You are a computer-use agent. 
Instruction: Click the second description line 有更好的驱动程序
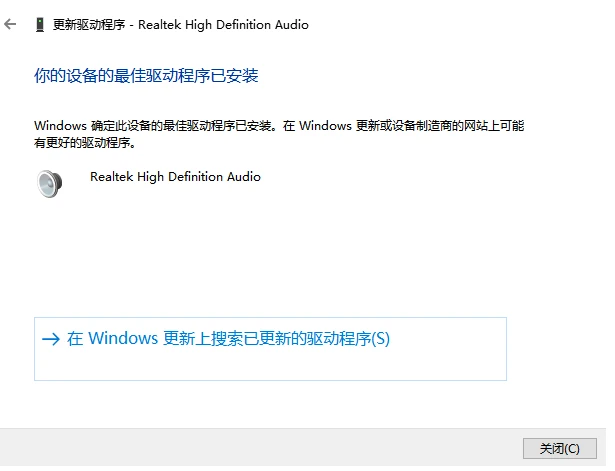pos(85,143)
